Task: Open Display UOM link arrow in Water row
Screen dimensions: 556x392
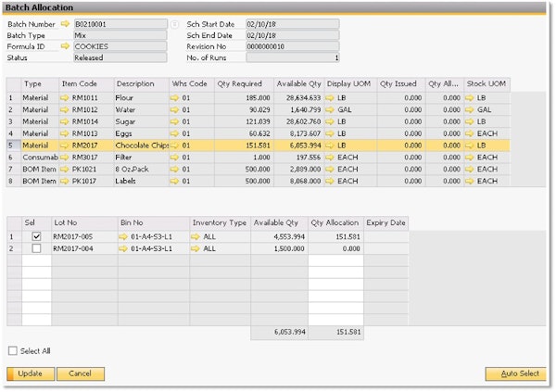Action: [x=330, y=109]
